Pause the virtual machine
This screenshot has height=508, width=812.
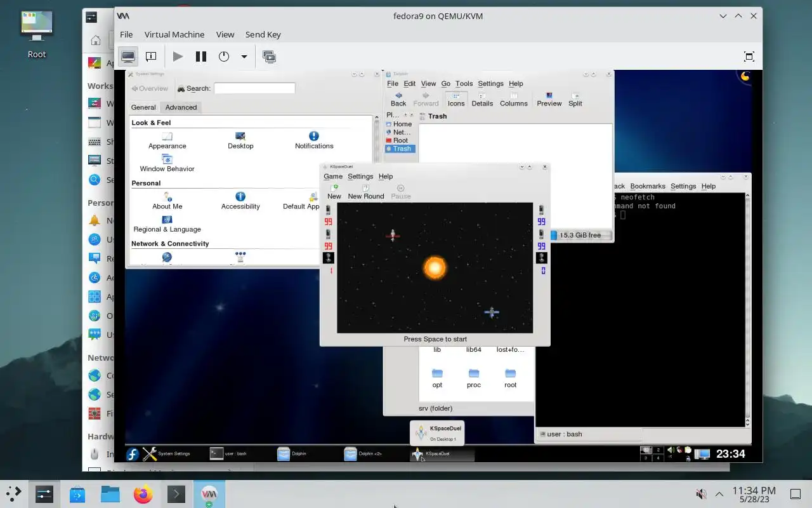[201, 57]
